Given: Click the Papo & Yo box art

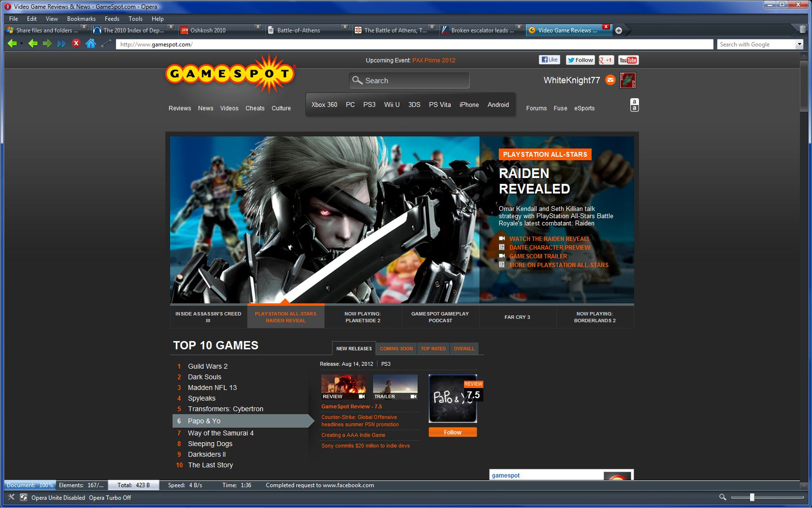Looking at the screenshot, I should pos(452,399).
